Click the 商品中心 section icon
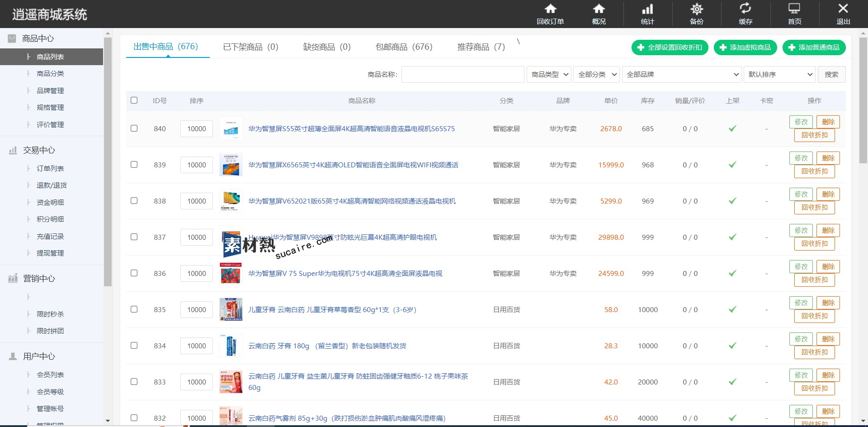The height and width of the screenshot is (427, 868). pyautogui.click(x=12, y=39)
